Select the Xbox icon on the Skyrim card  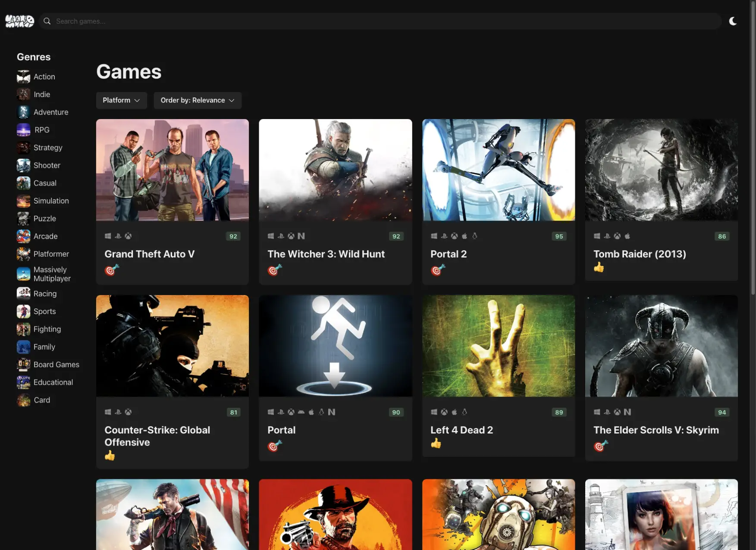[x=618, y=412]
